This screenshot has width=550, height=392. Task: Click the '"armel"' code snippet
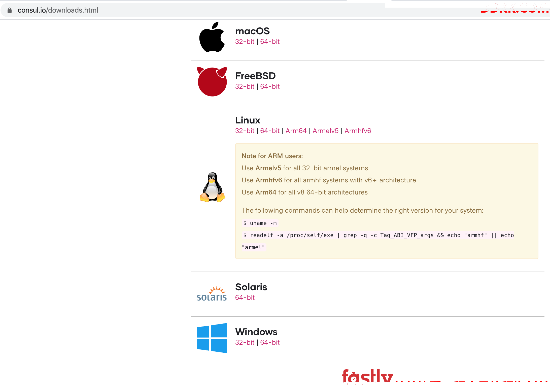253,247
